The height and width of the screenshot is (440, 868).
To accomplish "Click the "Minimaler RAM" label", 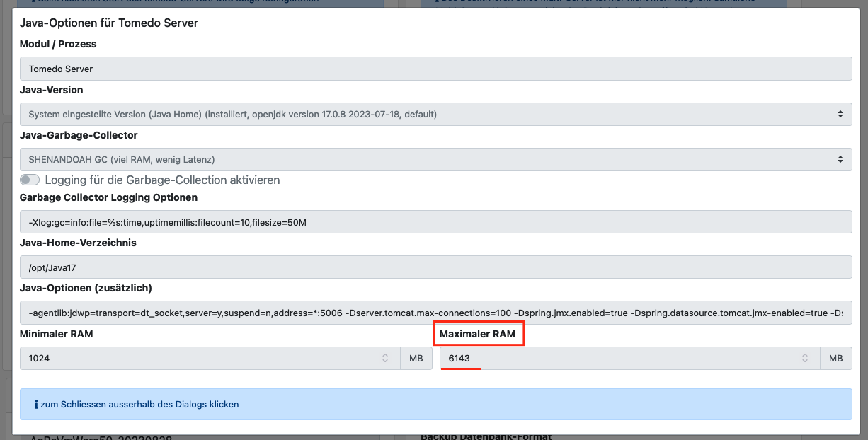I will click(x=57, y=334).
